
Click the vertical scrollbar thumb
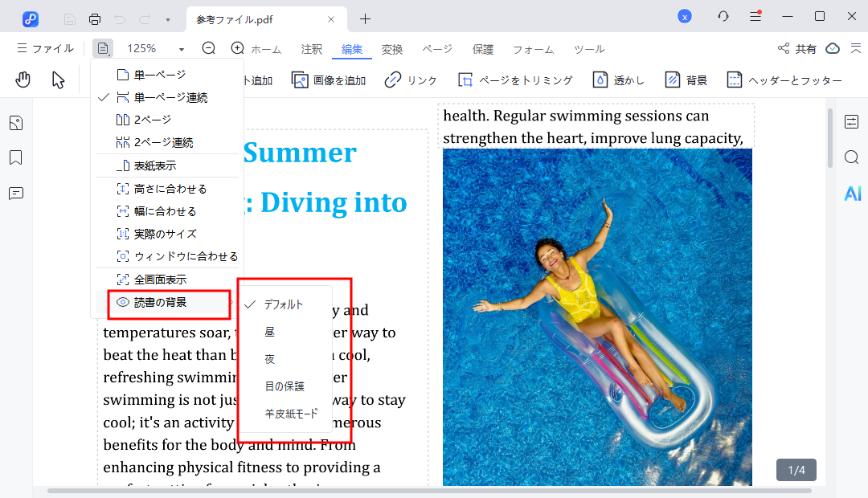(x=830, y=138)
